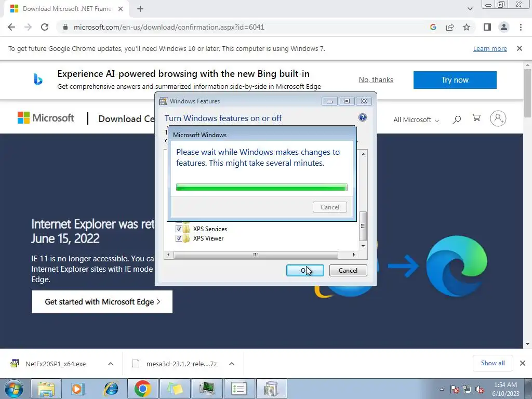Screen dimensions: 532x399
Task: Open the Learn more link
Action: (490, 48)
